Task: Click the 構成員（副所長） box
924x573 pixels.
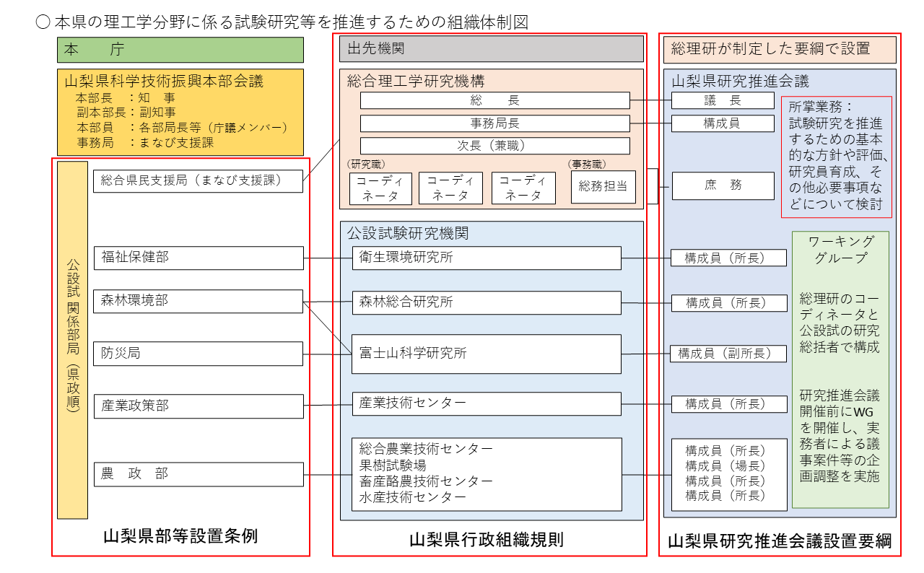Action: point(728,354)
